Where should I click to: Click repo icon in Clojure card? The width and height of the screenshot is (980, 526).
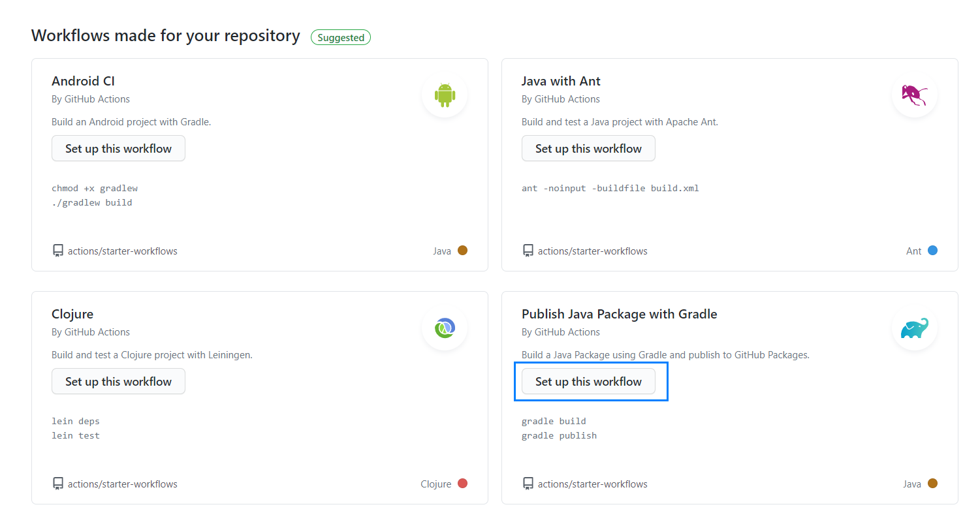pyautogui.click(x=58, y=484)
